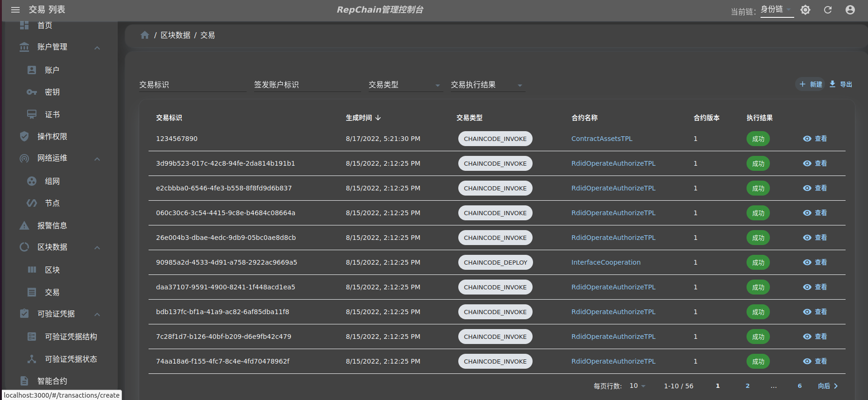Viewport: 868px width, 400px height.
Task: Click the 导出 export button
Action: click(841, 84)
